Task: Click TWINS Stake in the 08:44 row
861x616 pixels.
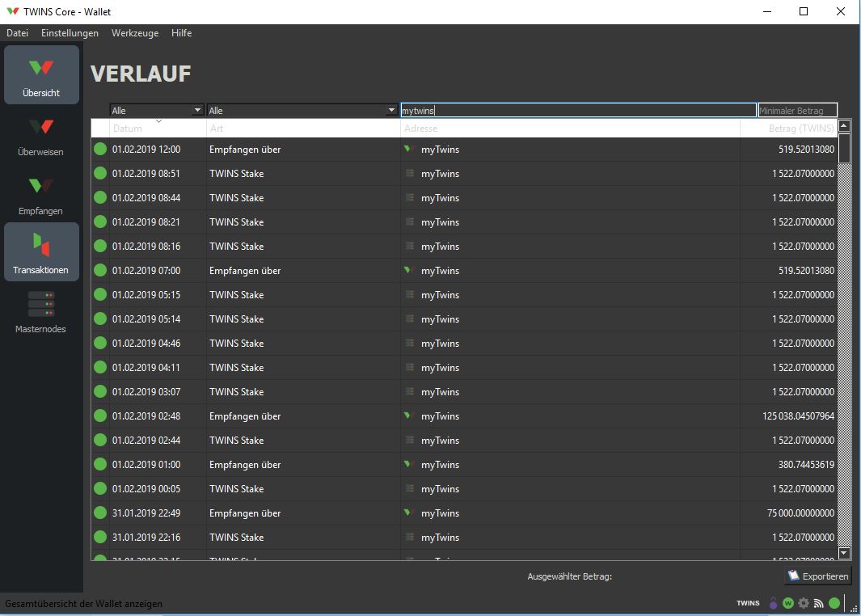Action: click(236, 197)
